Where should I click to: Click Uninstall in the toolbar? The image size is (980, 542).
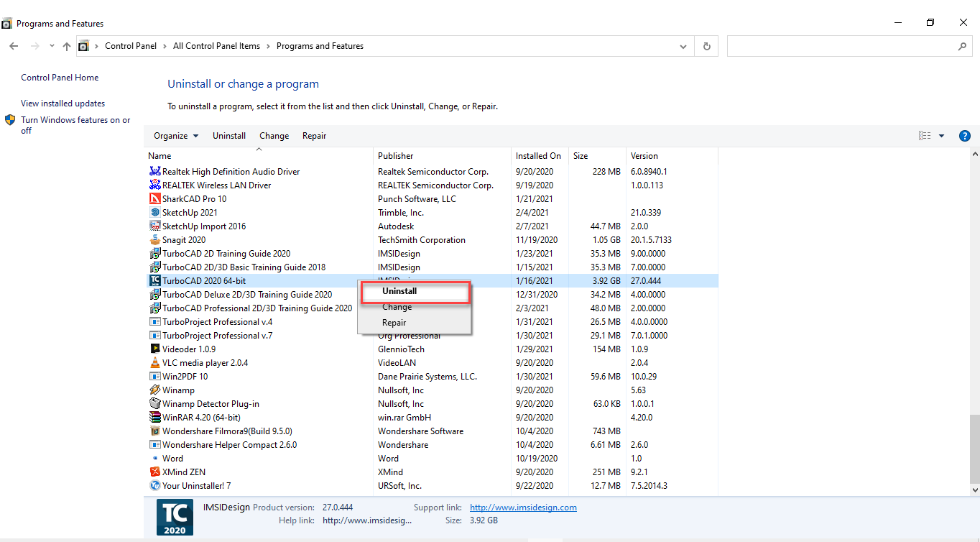[229, 136]
